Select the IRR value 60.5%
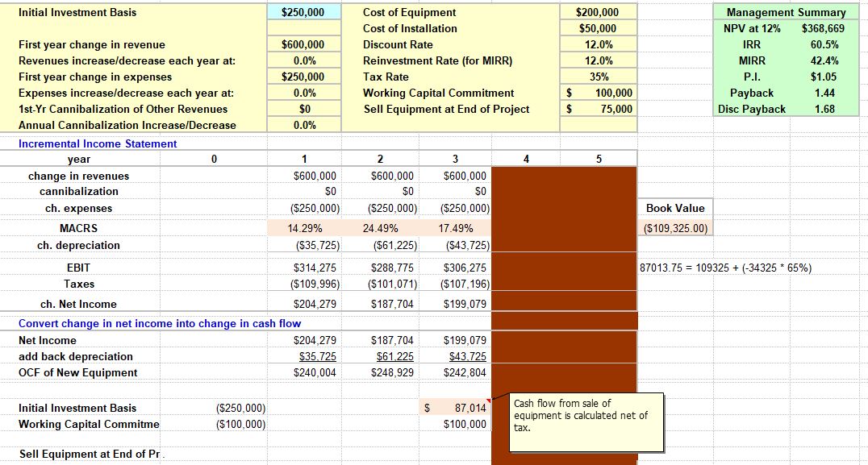The height and width of the screenshot is (465, 868). [823, 44]
